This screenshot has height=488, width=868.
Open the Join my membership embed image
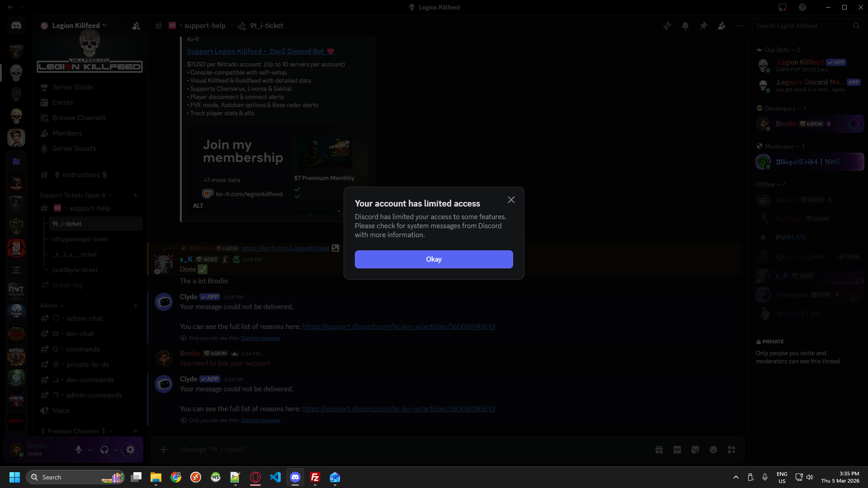(278, 170)
